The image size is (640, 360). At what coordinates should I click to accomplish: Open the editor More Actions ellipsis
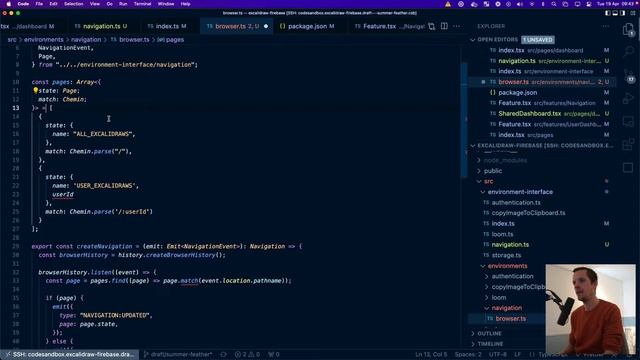(x=456, y=26)
